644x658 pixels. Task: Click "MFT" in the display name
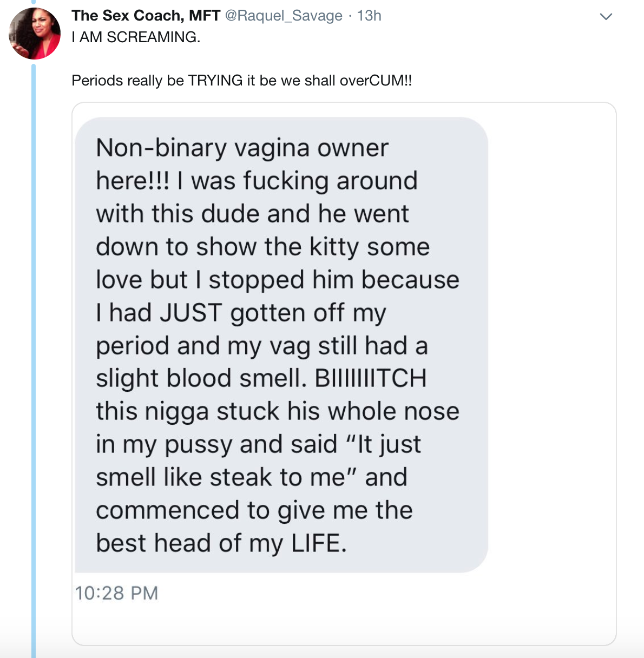pos(205,16)
